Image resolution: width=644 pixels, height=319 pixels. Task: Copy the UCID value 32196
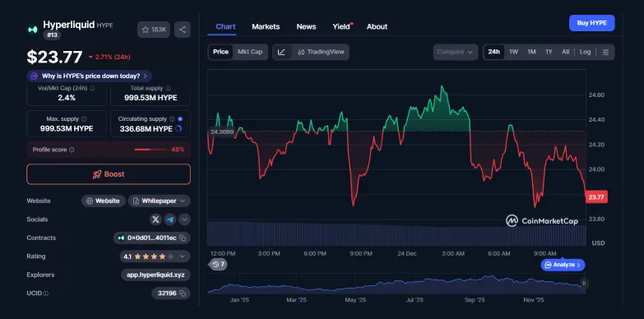[x=183, y=294]
